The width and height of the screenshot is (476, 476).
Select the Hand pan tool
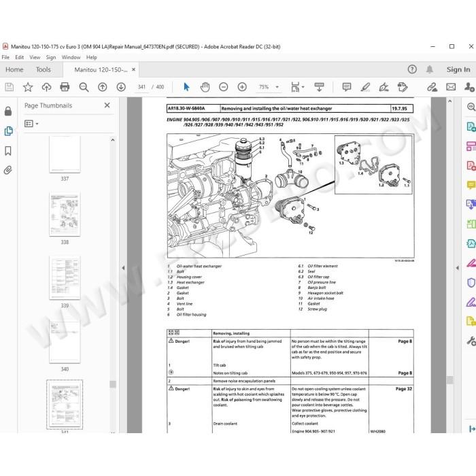[205, 87]
